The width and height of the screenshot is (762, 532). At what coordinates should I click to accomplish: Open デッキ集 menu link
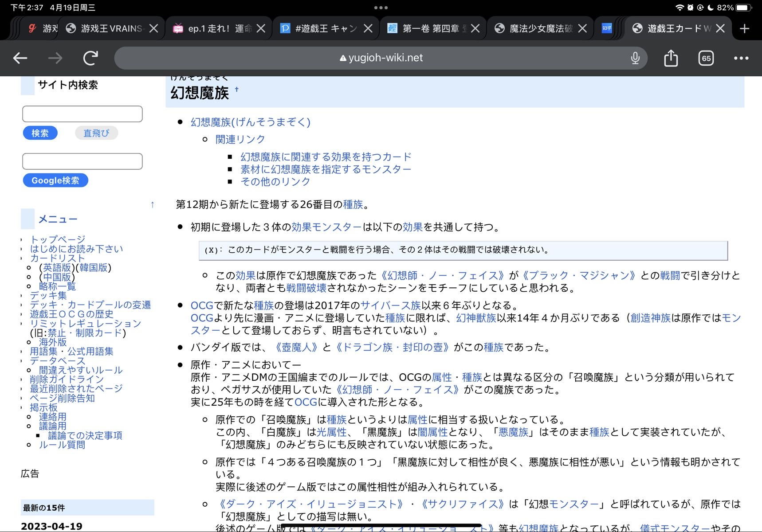coord(48,295)
